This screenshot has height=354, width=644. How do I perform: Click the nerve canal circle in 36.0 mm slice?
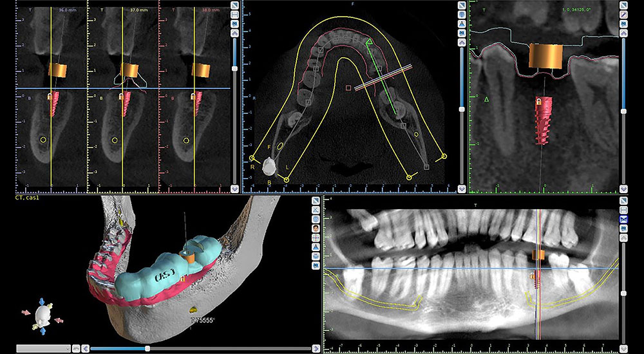click(x=43, y=140)
